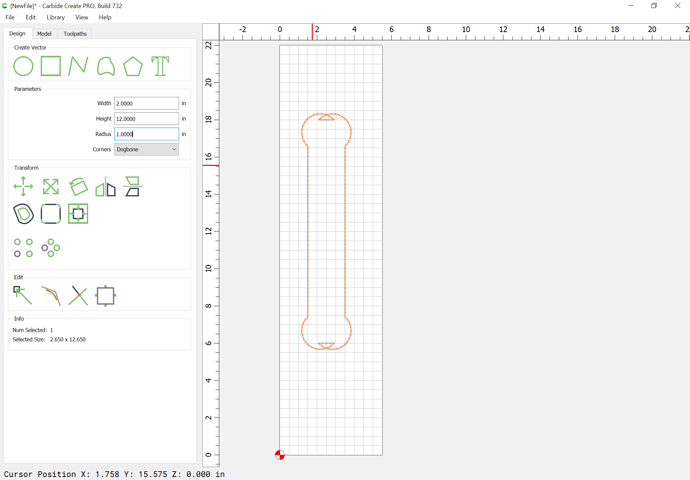Choose the Polyline drawing tool
The width and height of the screenshot is (690, 480).
click(x=78, y=66)
